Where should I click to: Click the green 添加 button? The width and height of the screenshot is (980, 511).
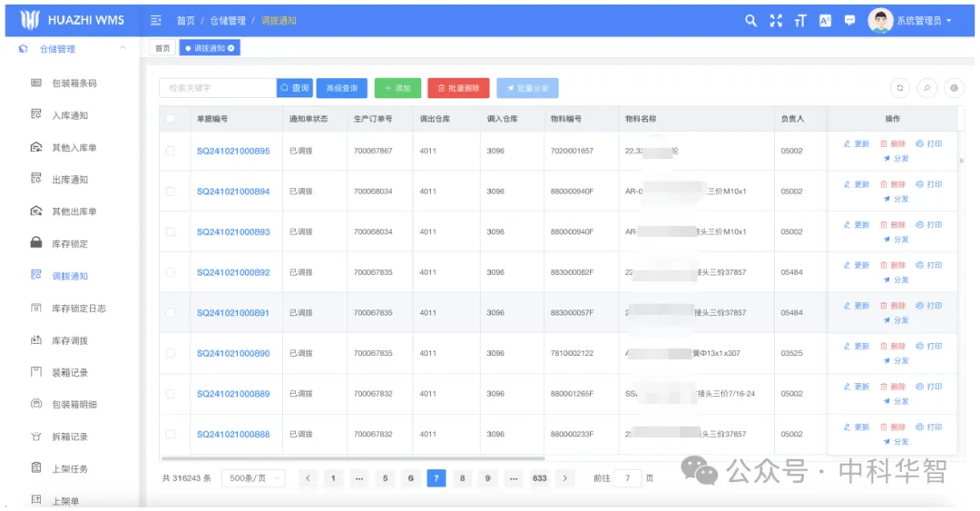click(397, 88)
